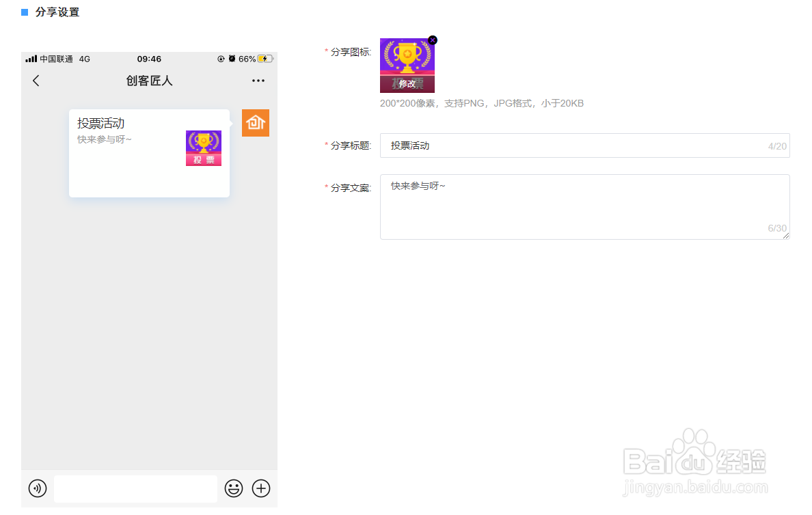Click the 分享标题 label
The image size is (812, 515).
351,146
